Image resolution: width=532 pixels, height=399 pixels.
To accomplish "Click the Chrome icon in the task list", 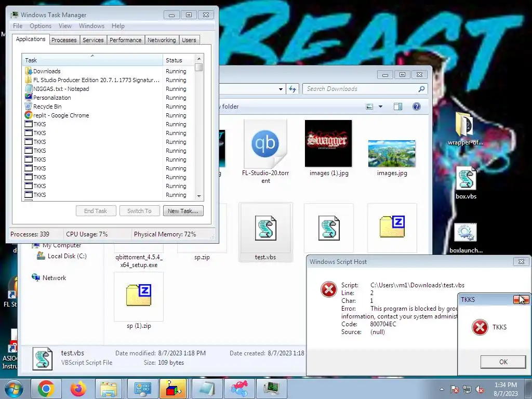I will tap(29, 115).
